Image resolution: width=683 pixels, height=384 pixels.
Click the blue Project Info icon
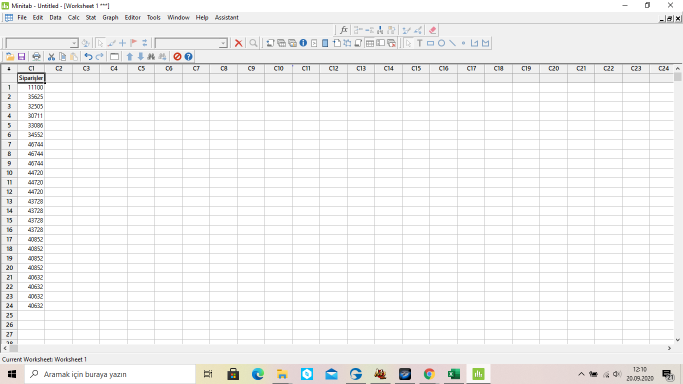[303, 43]
